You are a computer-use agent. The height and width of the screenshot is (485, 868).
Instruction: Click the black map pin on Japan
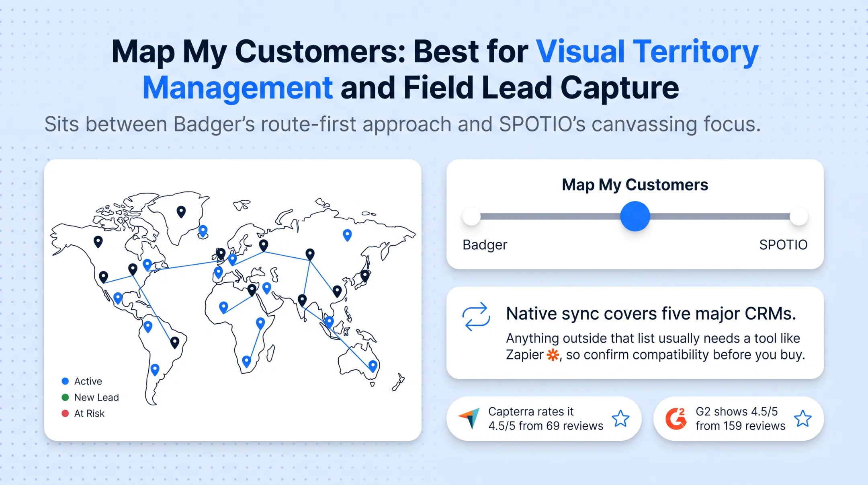click(365, 276)
